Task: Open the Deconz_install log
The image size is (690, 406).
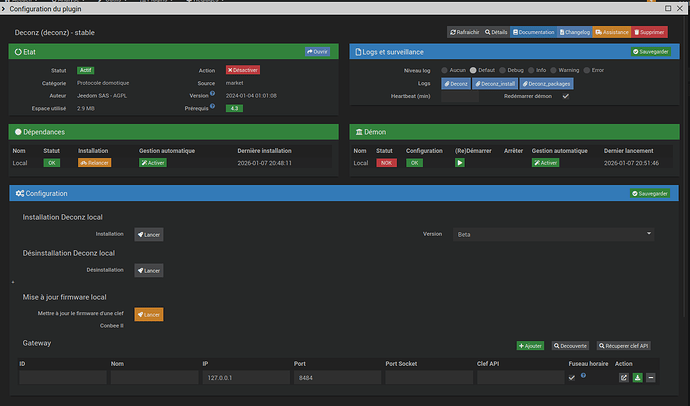Action: pos(495,84)
